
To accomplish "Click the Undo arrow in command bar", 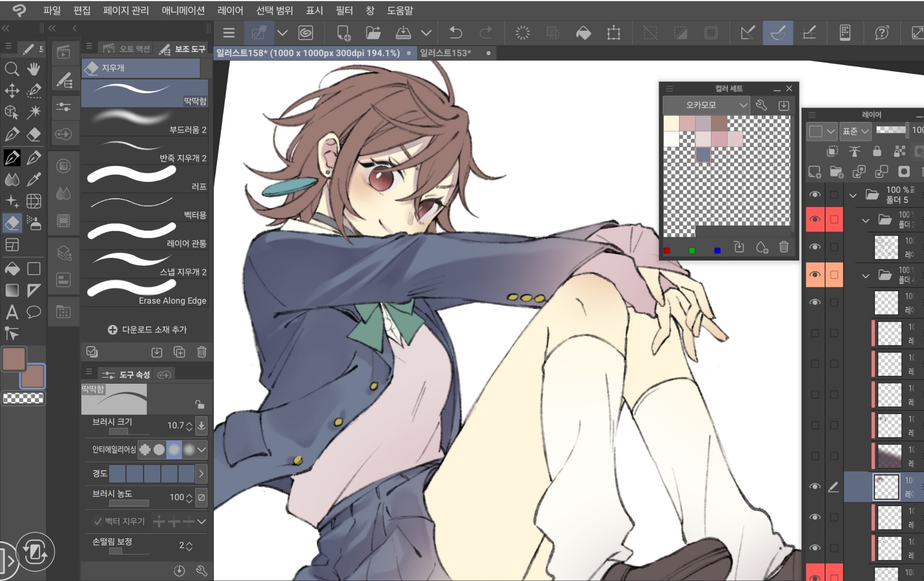I will [456, 33].
